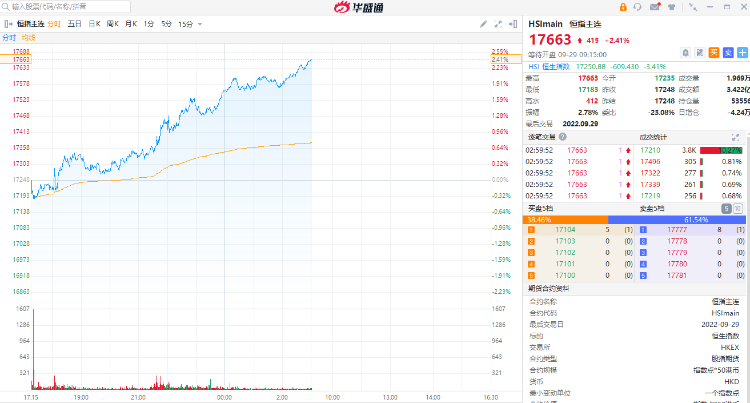
Task: Click the orange lock icon in title bar
Action: pyautogui.click(x=623, y=7)
